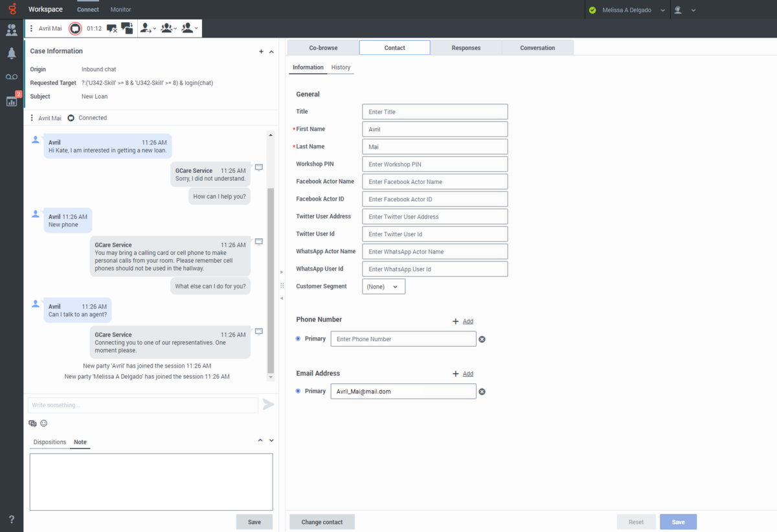This screenshot has width=777, height=532.
Task: Open Melissa A Delgado status dropdown
Action: click(663, 10)
